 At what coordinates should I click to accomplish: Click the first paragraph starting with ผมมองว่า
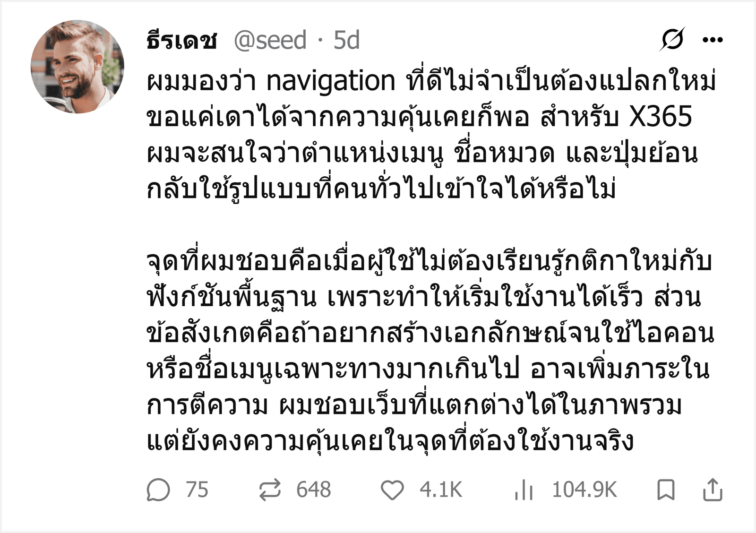(x=431, y=135)
